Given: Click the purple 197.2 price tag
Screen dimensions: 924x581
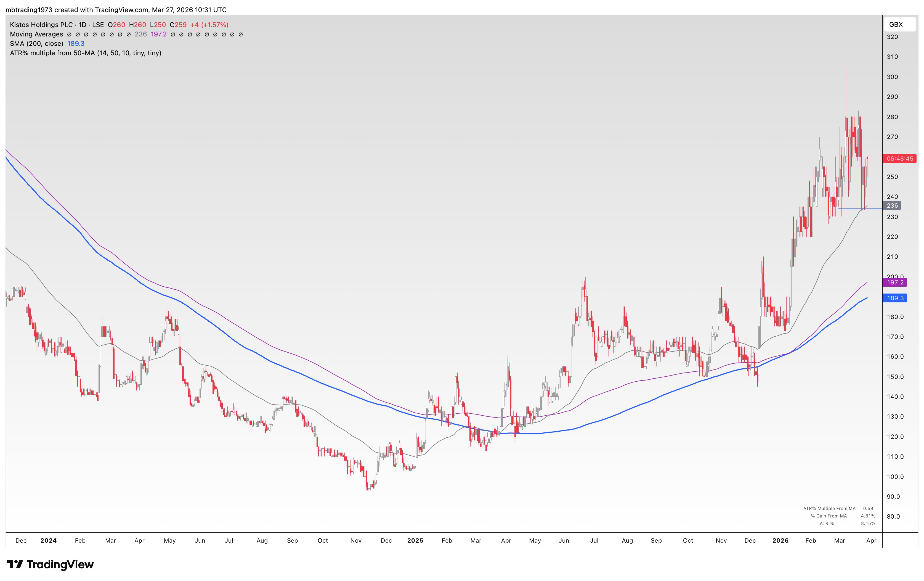Looking at the screenshot, I should (895, 282).
